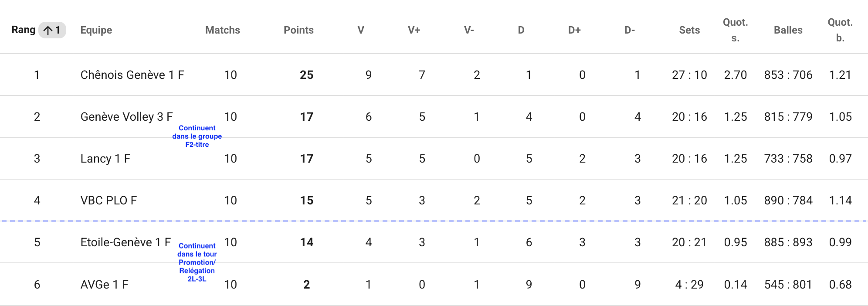
Task: Click the D- column header
Action: [x=630, y=30]
